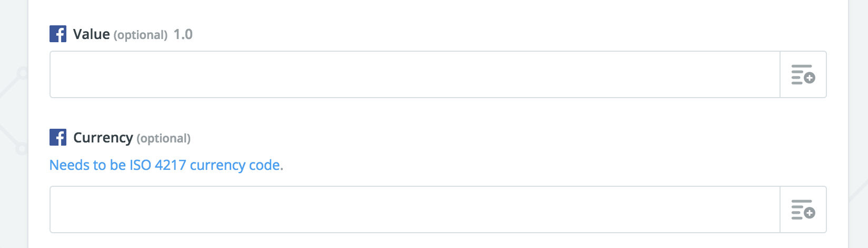The height and width of the screenshot is (248, 868).
Task: Click the plus badge on Value's insert icon
Action: point(810,78)
